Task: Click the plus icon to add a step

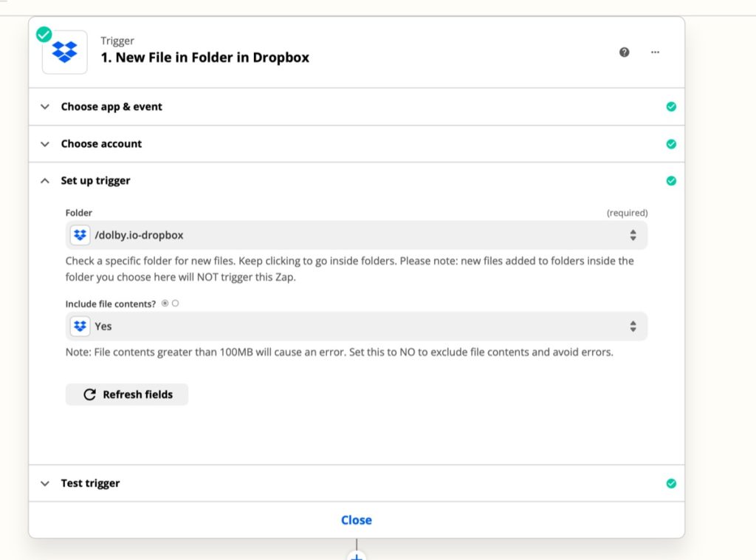Action: (357, 556)
